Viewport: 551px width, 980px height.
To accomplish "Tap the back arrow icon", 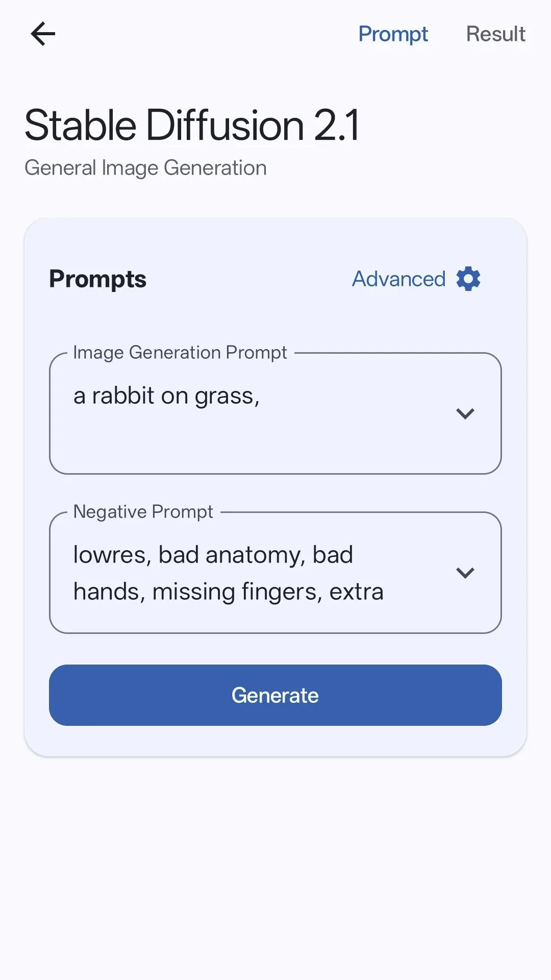I will click(43, 34).
